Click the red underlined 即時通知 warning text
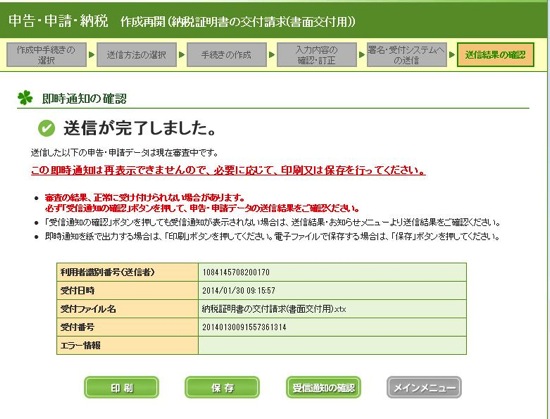 click(228, 170)
